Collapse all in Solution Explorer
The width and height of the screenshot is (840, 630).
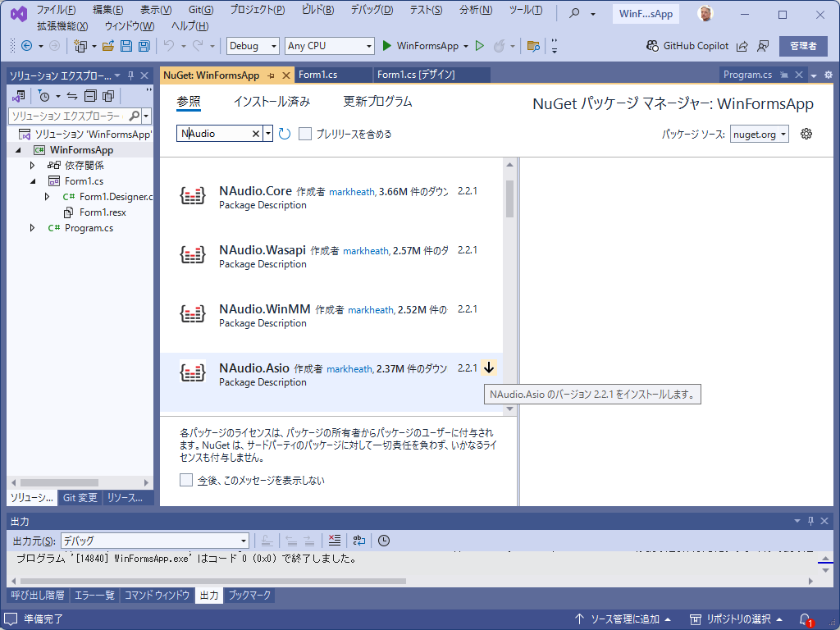tap(90, 96)
